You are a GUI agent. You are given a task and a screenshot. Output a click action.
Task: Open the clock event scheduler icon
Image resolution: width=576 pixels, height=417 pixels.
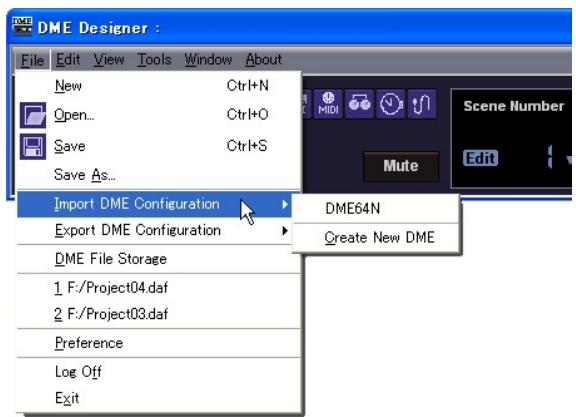click(390, 104)
